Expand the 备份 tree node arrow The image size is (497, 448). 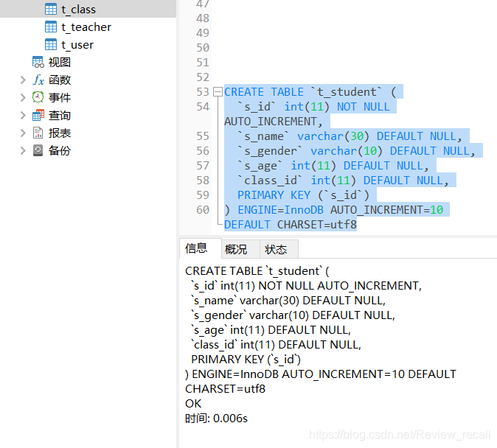tap(23, 150)
